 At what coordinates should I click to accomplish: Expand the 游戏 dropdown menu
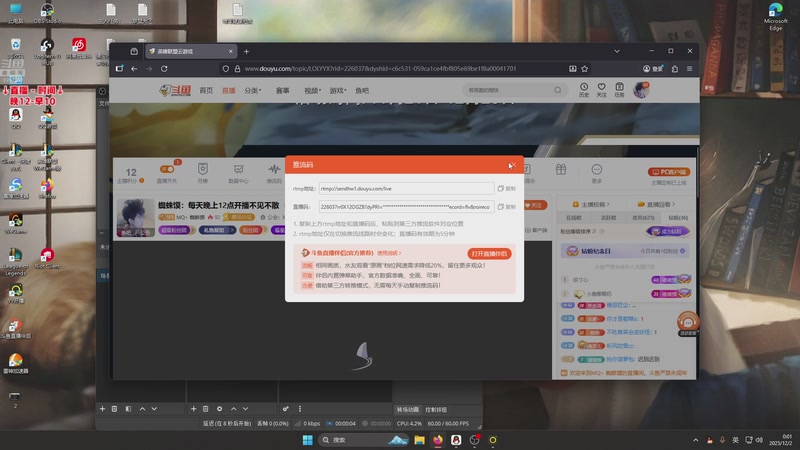[x=338, y=90]
